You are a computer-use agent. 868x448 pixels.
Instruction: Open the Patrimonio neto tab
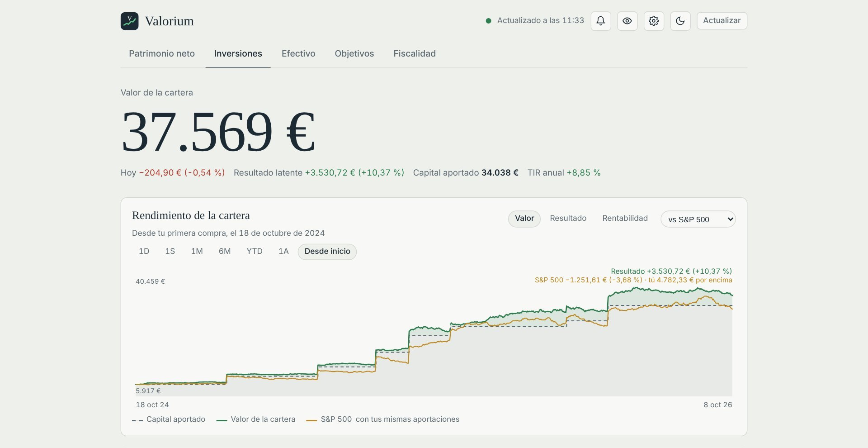point(162,53)
